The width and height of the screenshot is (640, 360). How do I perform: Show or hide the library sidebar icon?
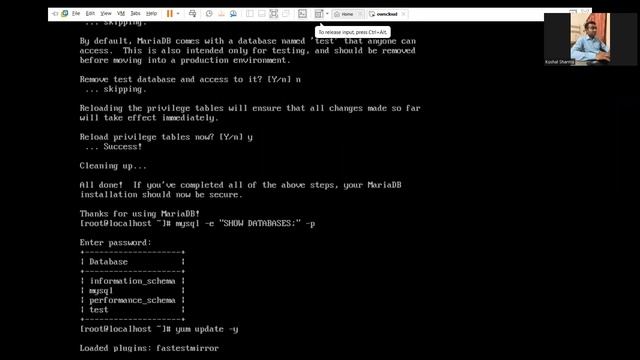coord(249,13)
